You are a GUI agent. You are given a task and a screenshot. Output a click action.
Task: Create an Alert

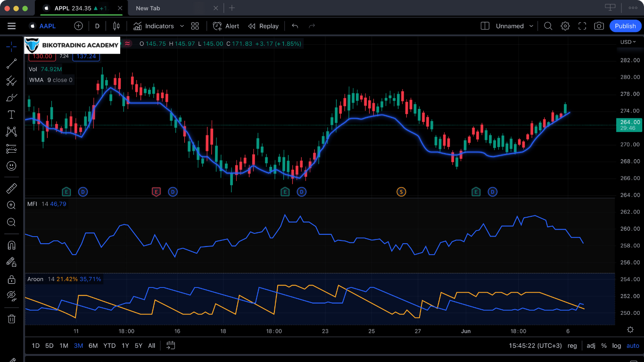point(226,26)
